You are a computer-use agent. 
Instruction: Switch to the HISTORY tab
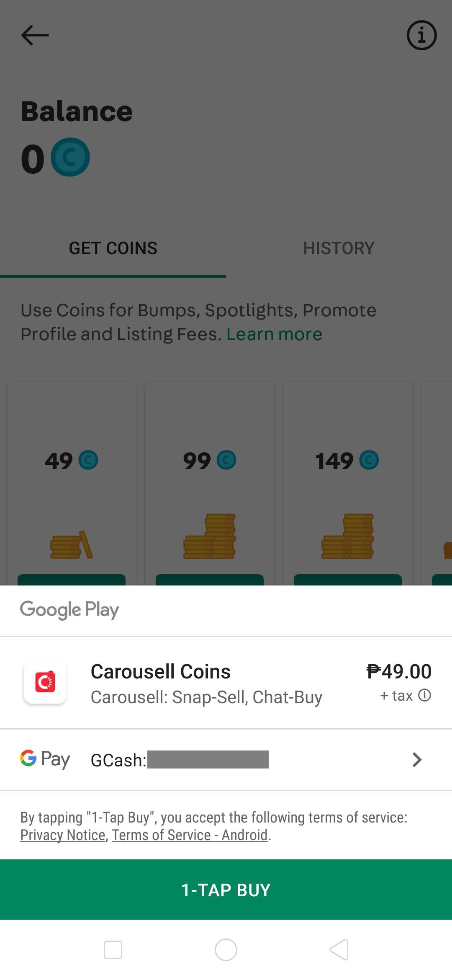pyautogui.click(x=339, y=248)
